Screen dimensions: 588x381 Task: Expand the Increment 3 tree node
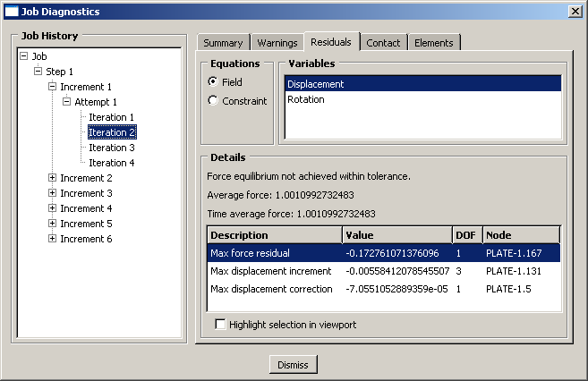pos(52,193)
